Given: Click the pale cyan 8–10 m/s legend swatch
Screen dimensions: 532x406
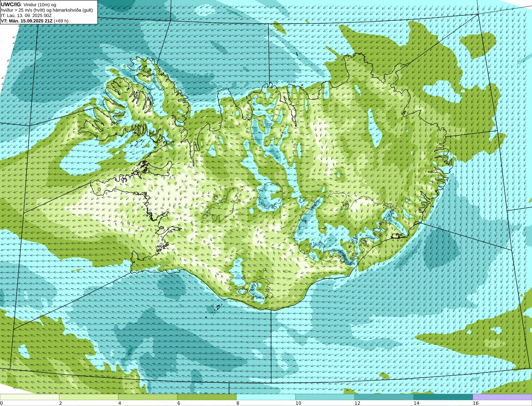Looking at the screenshot, I should (266, 397).
